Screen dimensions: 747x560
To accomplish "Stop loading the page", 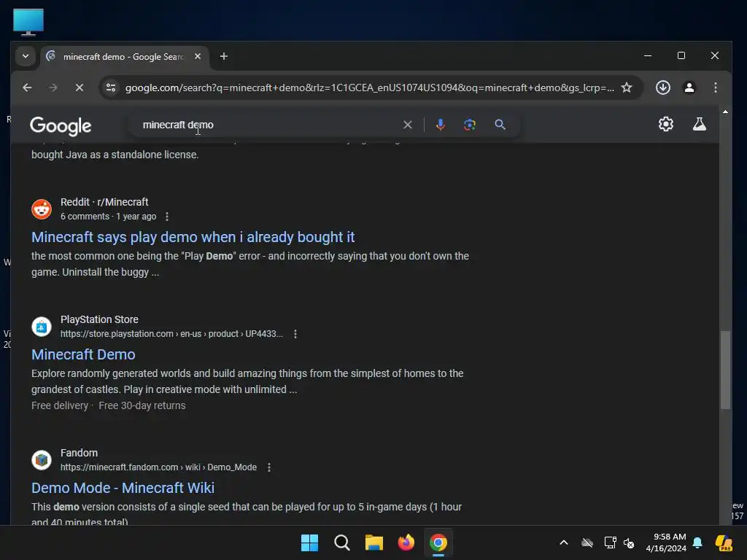I will click(80, 87).
